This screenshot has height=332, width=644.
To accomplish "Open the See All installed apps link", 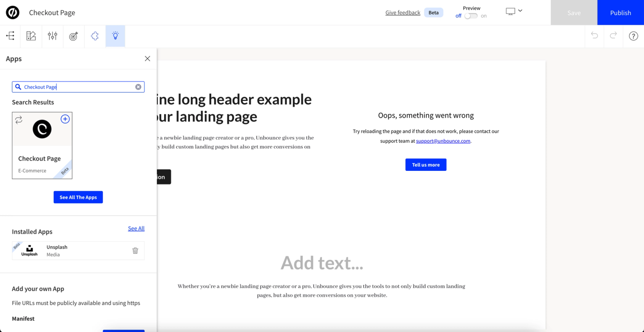I will coord(136,228).
